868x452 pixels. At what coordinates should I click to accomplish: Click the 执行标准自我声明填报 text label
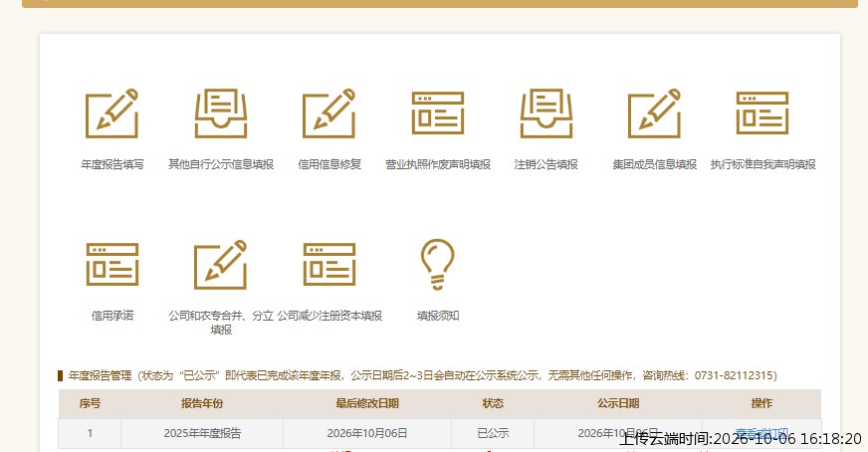(x=762, y=164)
